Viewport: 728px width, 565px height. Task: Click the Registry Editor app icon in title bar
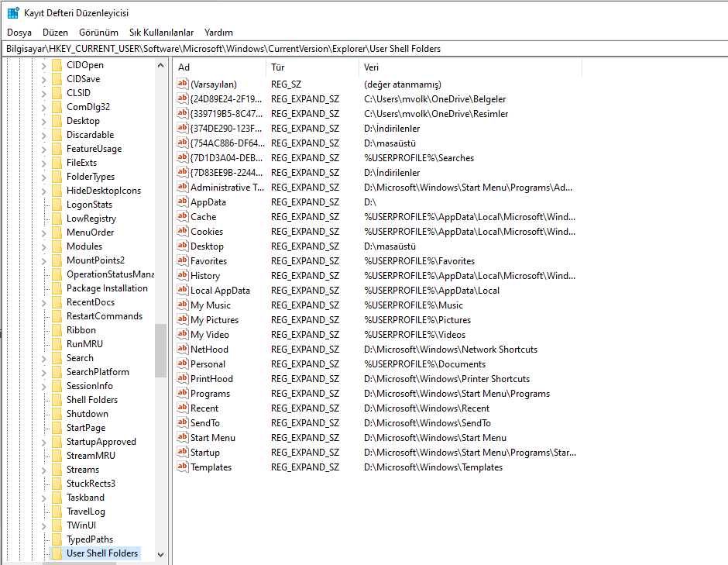pos(13,12)
